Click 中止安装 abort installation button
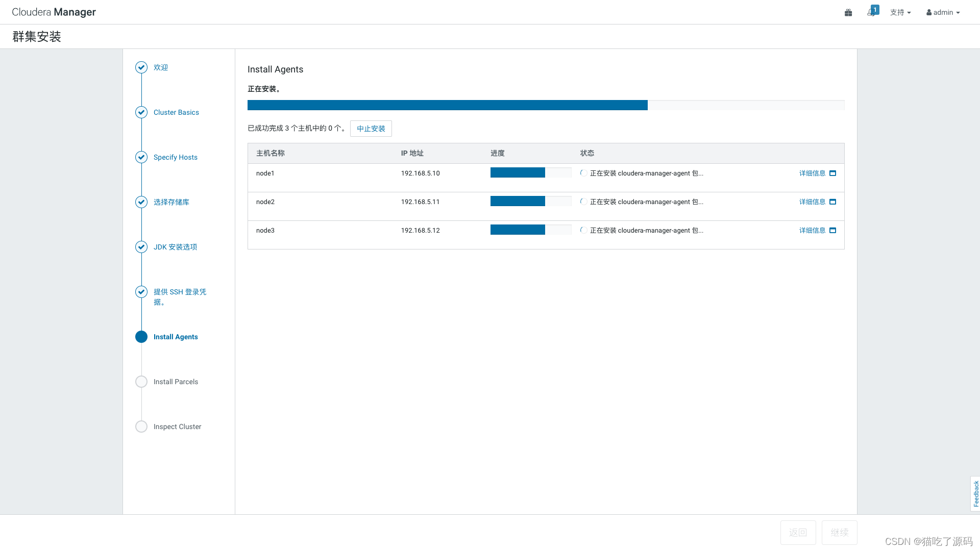The height and width of the screenshot is (551, 980). (x=371, y=129)
